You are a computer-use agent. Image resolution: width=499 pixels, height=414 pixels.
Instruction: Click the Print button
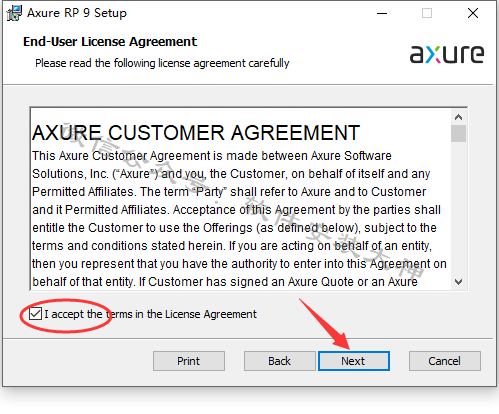coord(189,361)
